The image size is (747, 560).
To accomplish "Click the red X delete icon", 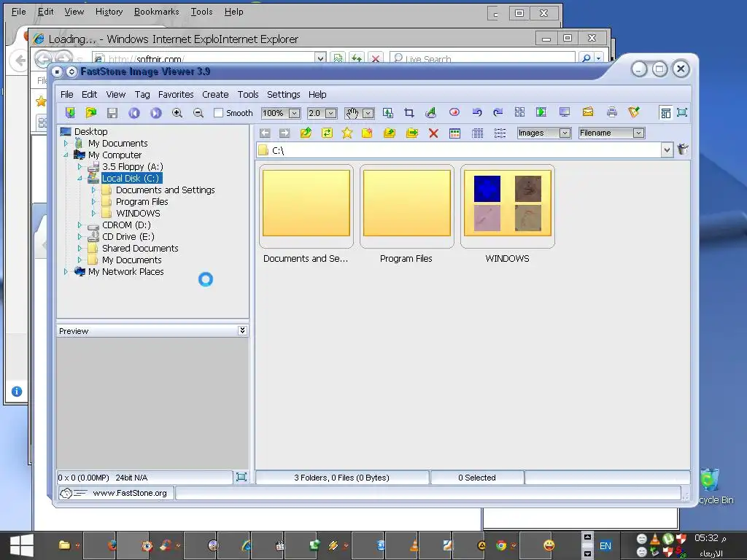I will 433,133.
